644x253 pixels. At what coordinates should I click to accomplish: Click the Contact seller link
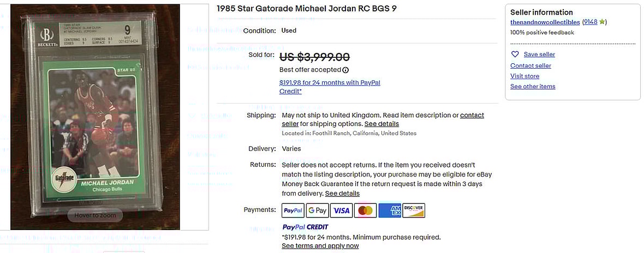[x=530, y=66]
